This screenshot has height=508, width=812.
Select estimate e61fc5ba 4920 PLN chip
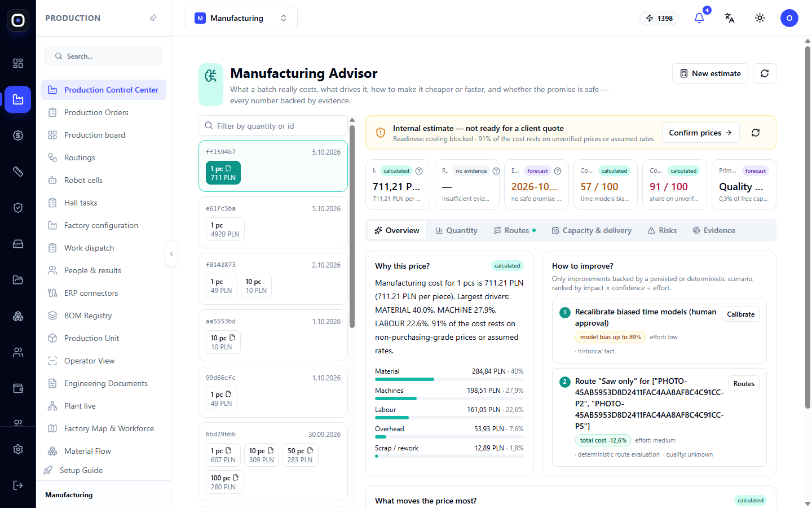tap(225, 229)
